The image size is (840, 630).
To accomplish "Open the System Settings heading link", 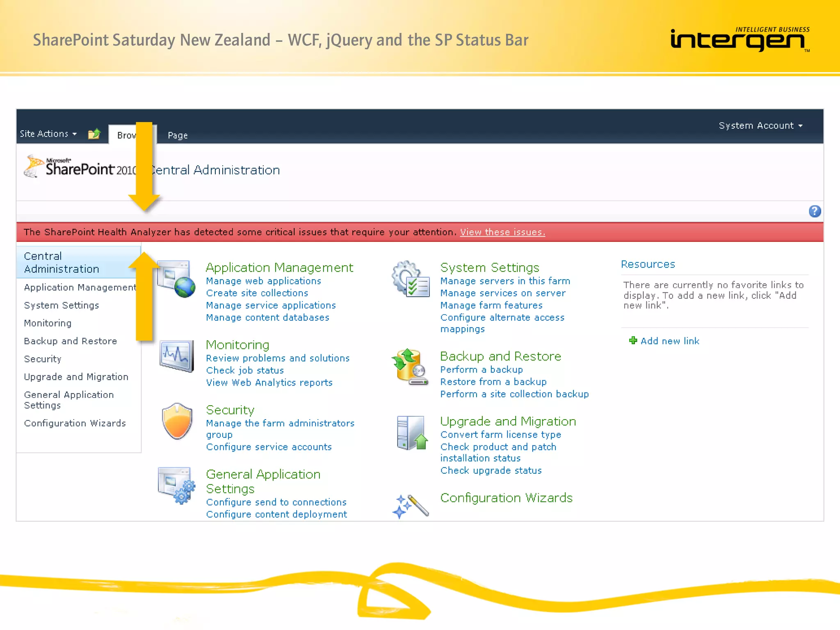I will pyautogui.click(x=490, y=268).
